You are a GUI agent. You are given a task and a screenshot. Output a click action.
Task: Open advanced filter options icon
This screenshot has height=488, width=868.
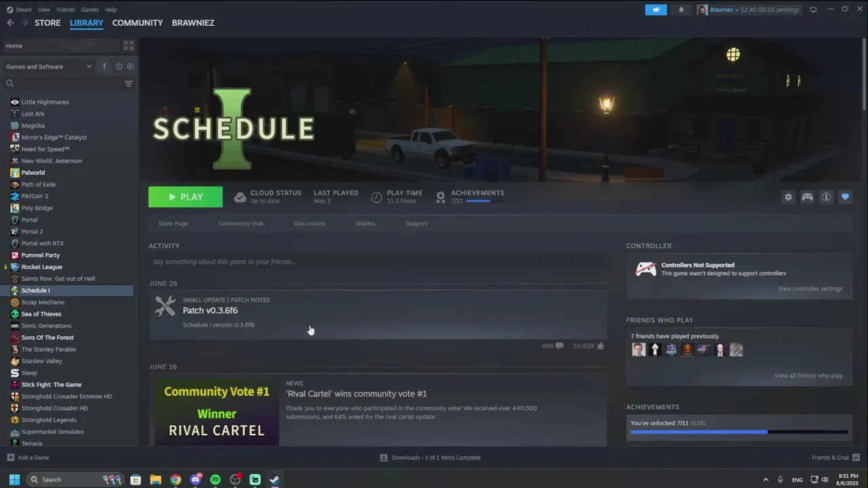coord(128,83)
